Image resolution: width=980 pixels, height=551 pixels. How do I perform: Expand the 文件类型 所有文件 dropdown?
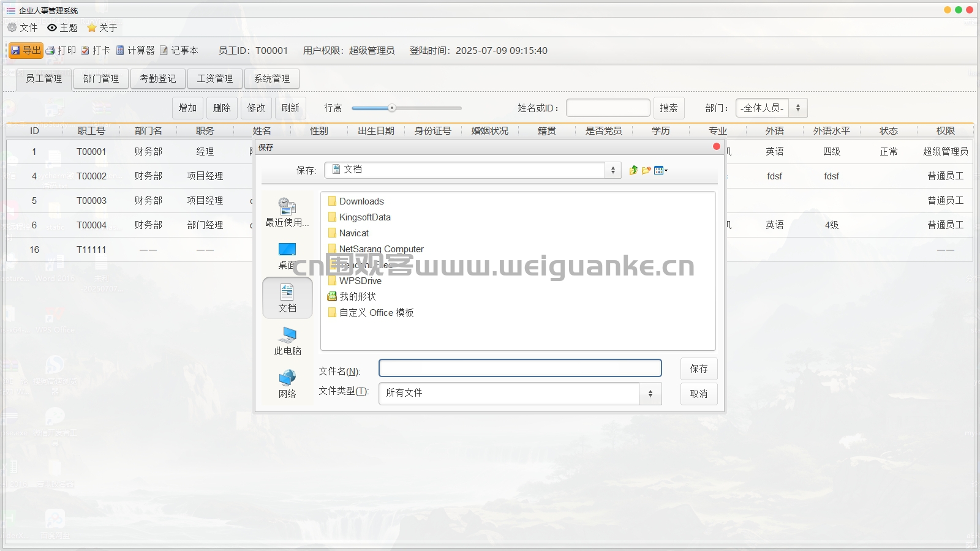tap(650, 393)
